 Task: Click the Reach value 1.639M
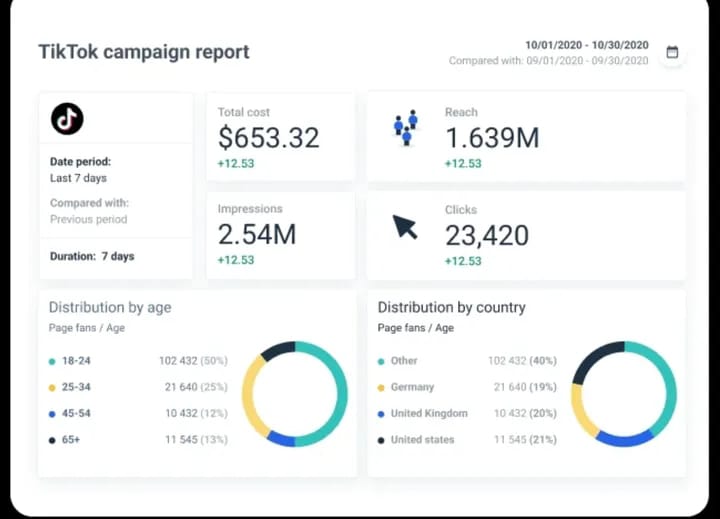(492, 137)
